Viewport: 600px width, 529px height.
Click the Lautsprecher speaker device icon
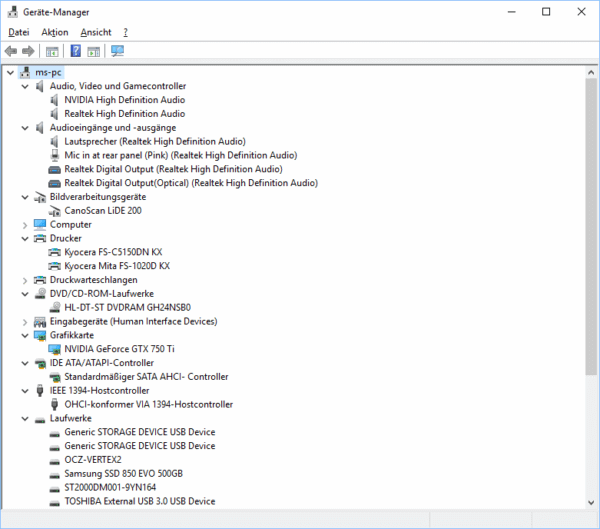click(54, 142)
